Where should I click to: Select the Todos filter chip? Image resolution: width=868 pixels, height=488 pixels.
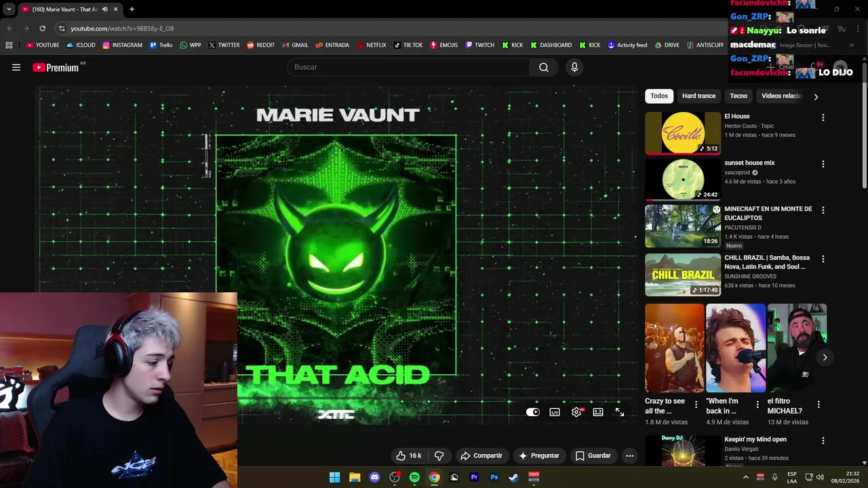(659, 96)
